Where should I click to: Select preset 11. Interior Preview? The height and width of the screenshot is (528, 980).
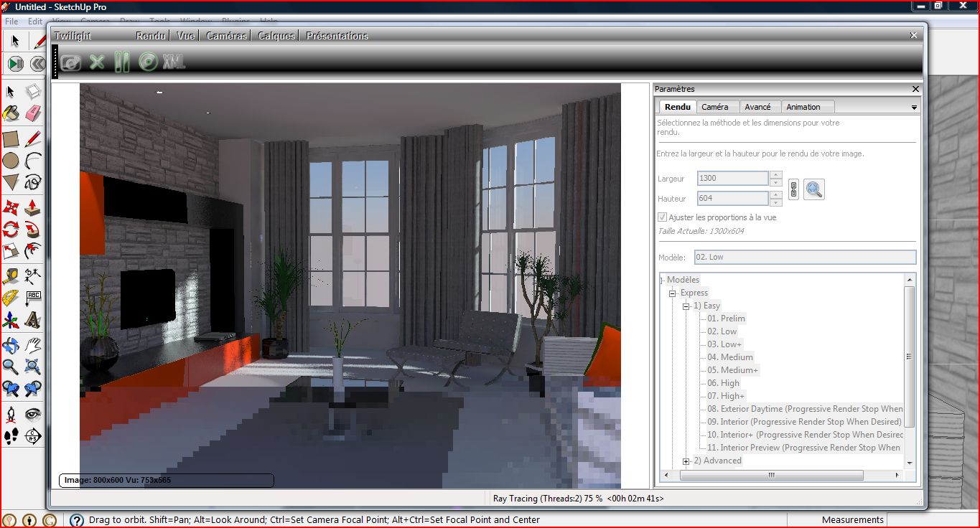[804, 448]
